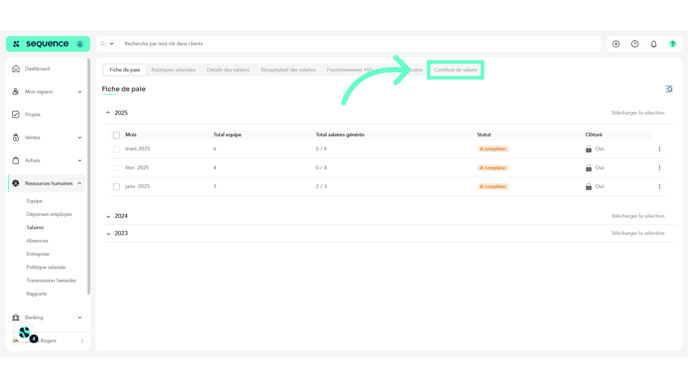Image resolution: width=688 pixels, height=387 pixels.
Task: Click Télécharger la sélection for 2025
Action: point(638,113)
